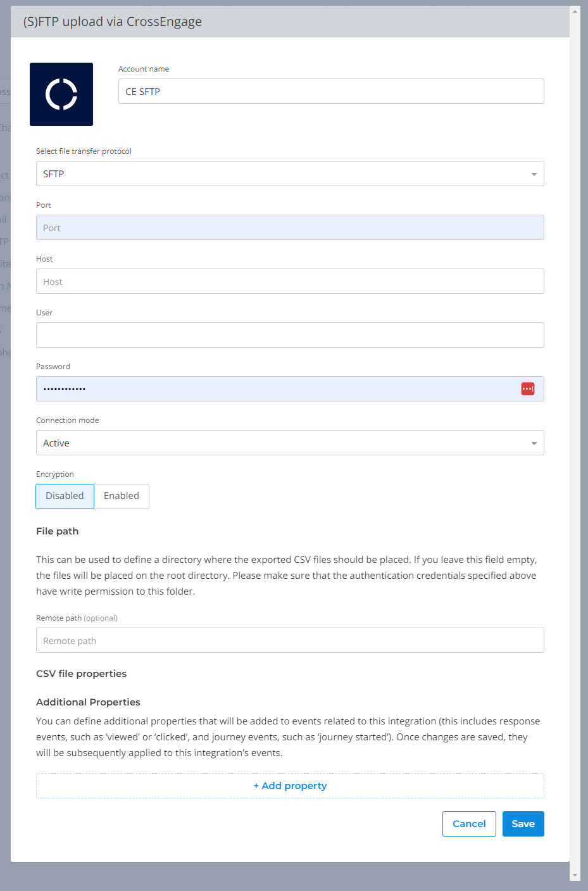Click the vertical scrollbar track

(x=575, y=443)
